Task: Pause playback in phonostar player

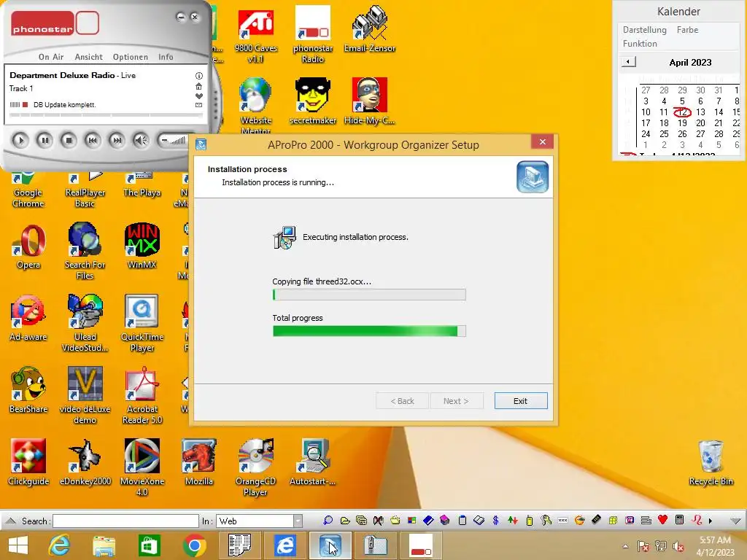Action: click(x=44, y=140)
